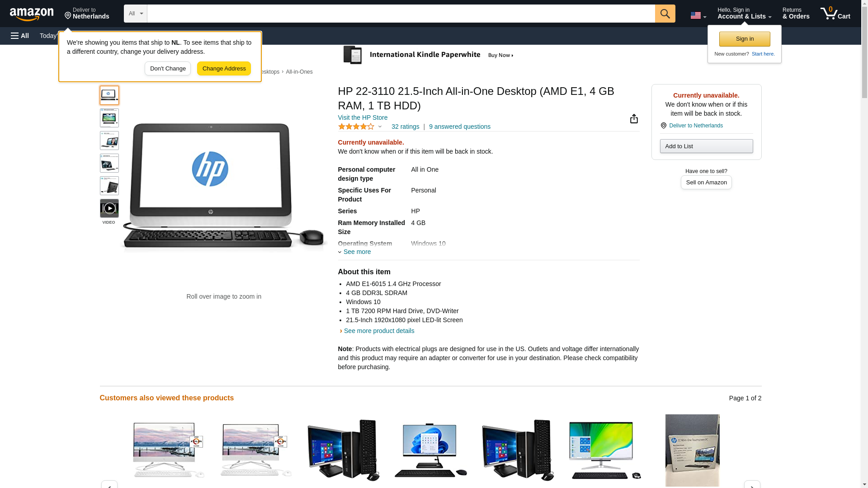Click the Change Address button
The image size is (868, 488).
tap(224, 69)
